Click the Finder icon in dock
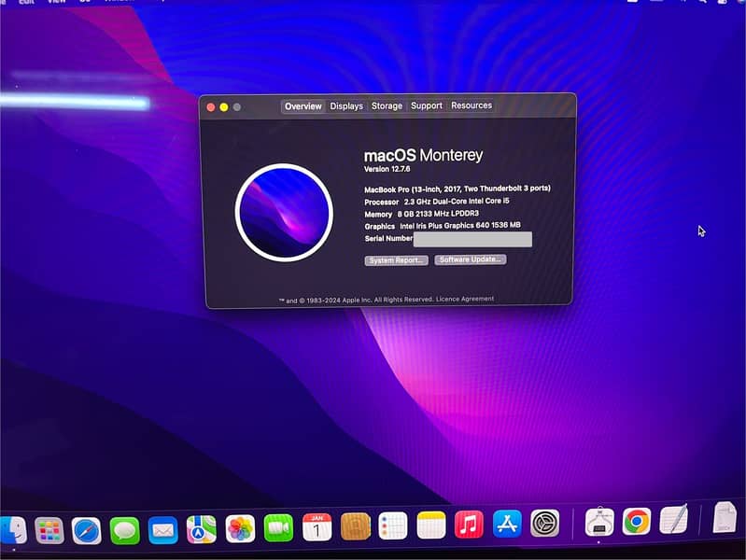The width and height of the screenshot is (746, 560). pyautogui.click(x=13, y=530)
